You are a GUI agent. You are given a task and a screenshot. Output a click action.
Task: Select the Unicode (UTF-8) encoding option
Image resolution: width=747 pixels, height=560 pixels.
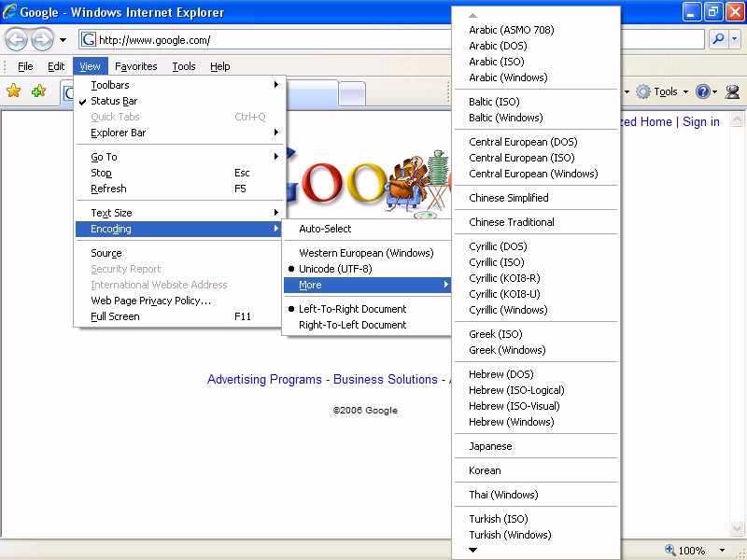pyautogui.click(x=334, y=269)
